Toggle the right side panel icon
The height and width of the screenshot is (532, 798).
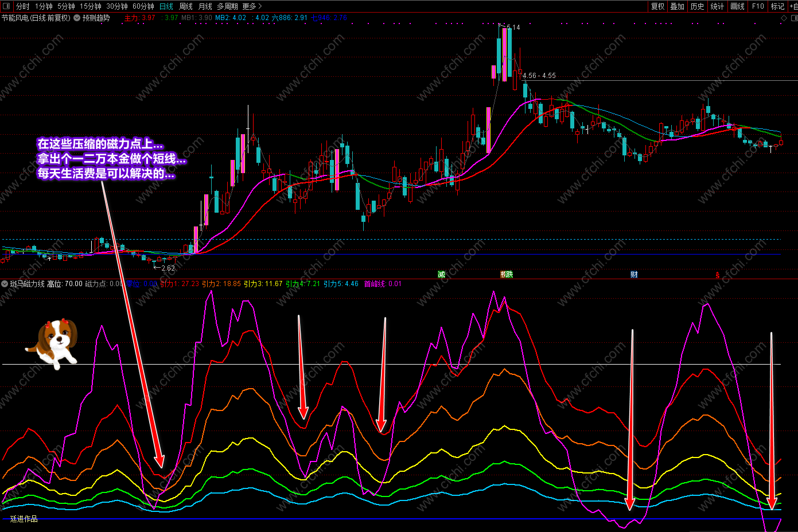click(795, 18)
